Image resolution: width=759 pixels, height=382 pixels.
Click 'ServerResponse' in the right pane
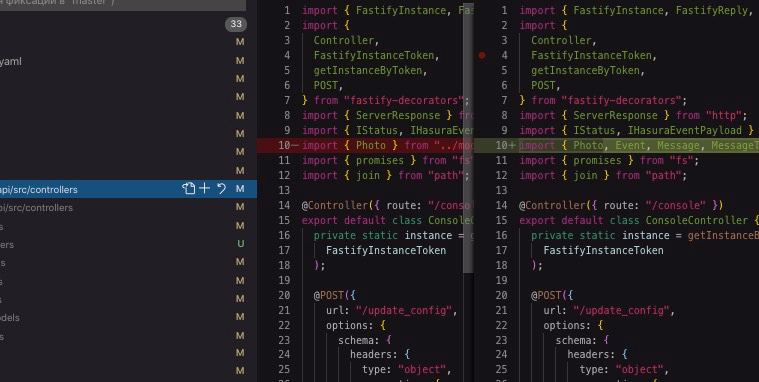point(615,115)
